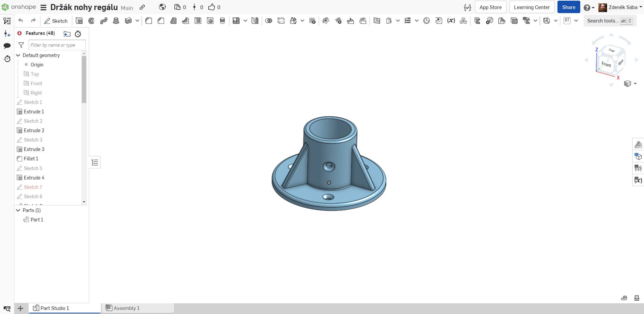The width and height of the screenshot is (644, 314).
Task: Open the document hamburger menu
Action: [x=44, y=7]
